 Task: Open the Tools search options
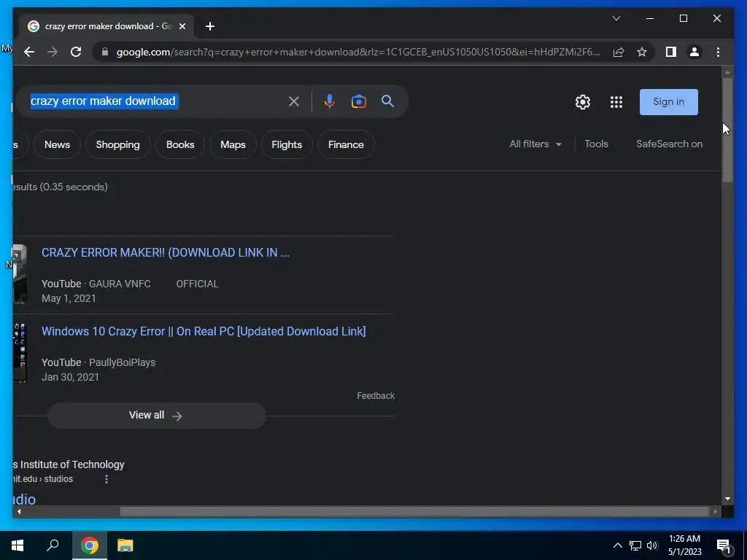coord(597,144)
